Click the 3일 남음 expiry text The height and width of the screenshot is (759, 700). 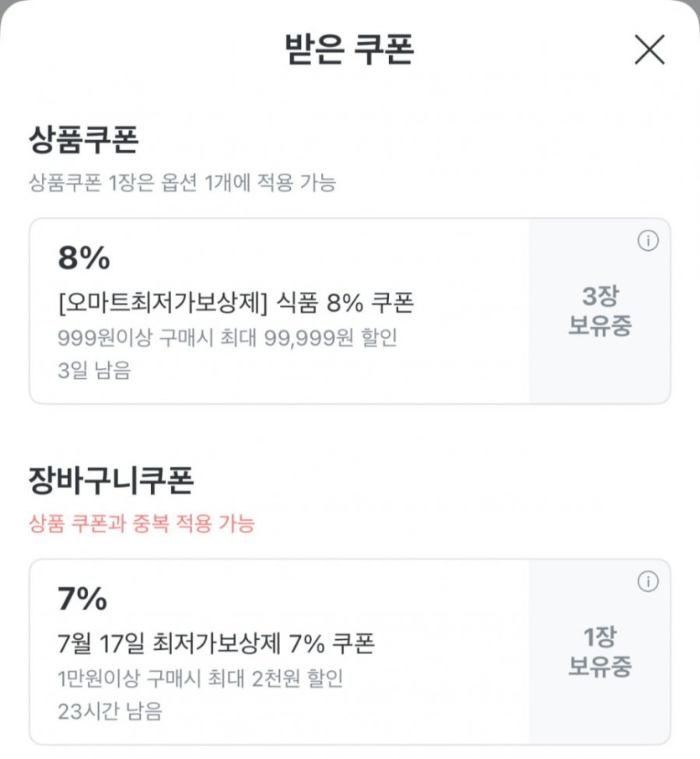95,371
